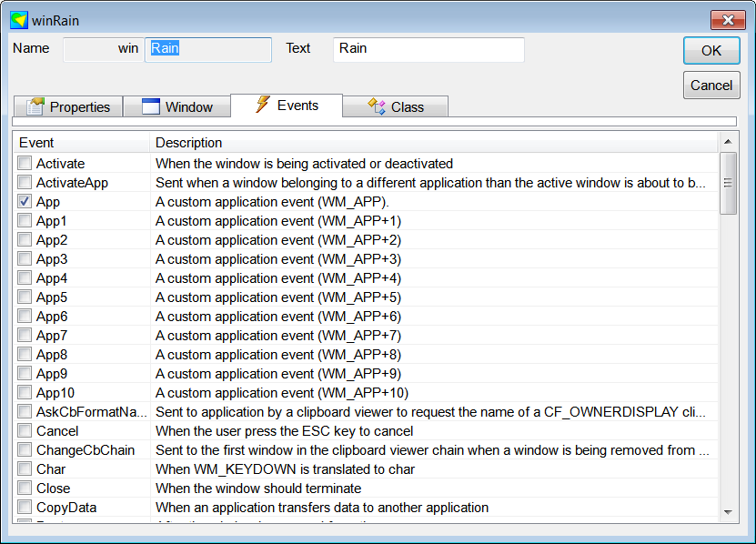Select 'When the window is being activated' description

304,164
